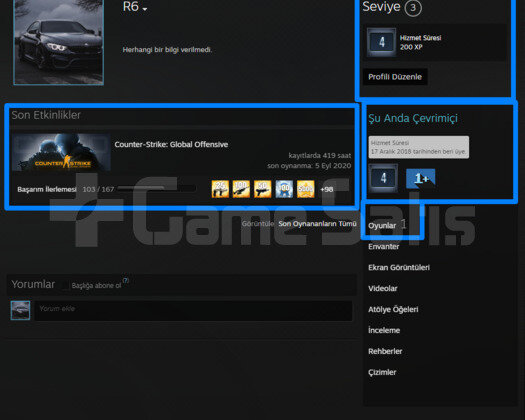Image resolution: width=525 pixels, height=420 pixels.
Task: Open the Hizmet Süresi 200 XP badge
Action: [x=381, y=42]
